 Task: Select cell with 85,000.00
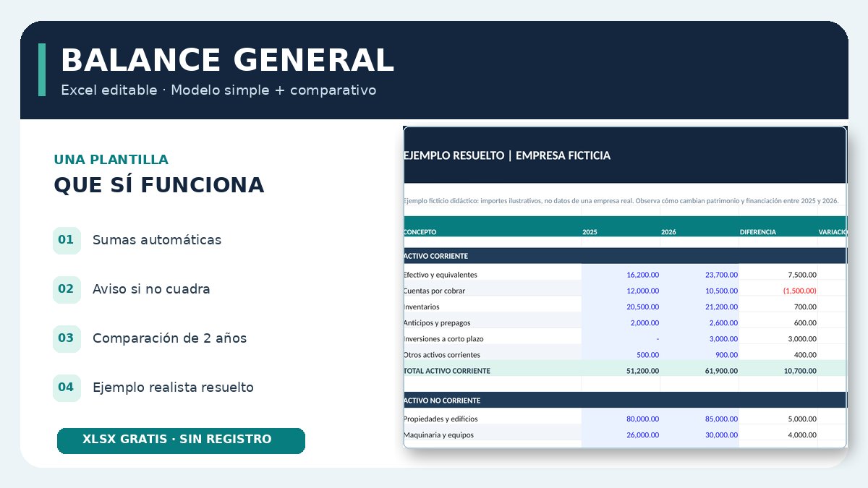coord(699,419)
